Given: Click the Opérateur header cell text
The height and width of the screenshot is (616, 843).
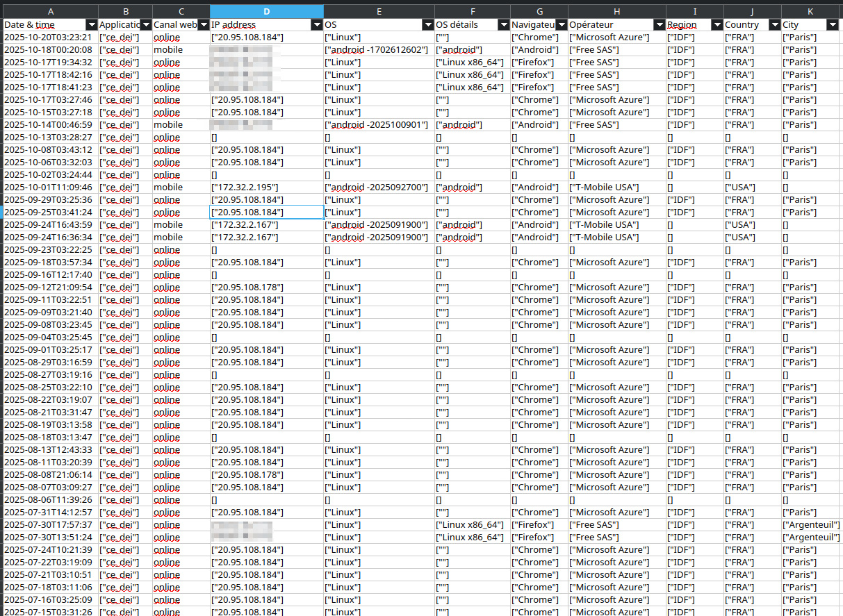Looking at the screenshot, I should pyautogui.click(x=592, y=25).
